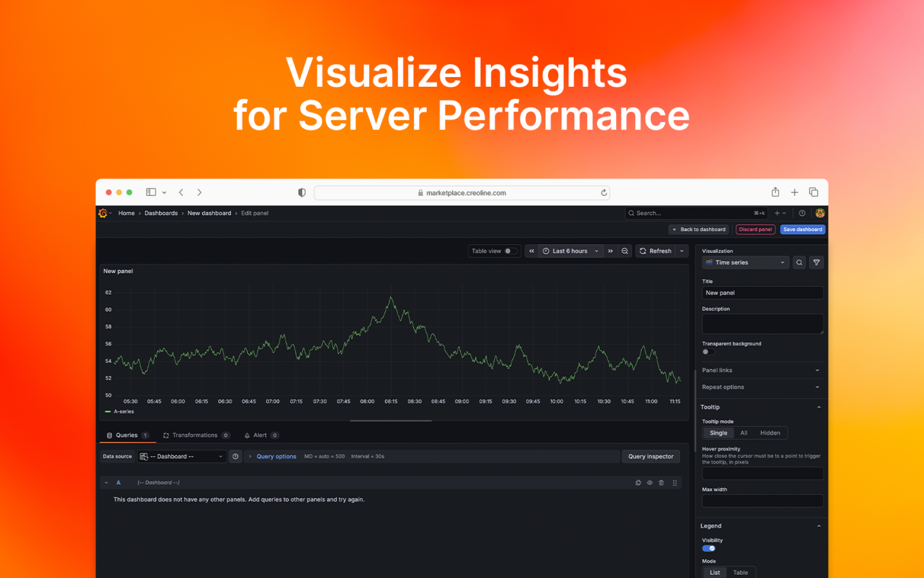Click the data source help icon
The height and width of the screenshot is (578, 924).
click(x=235, y=457)
